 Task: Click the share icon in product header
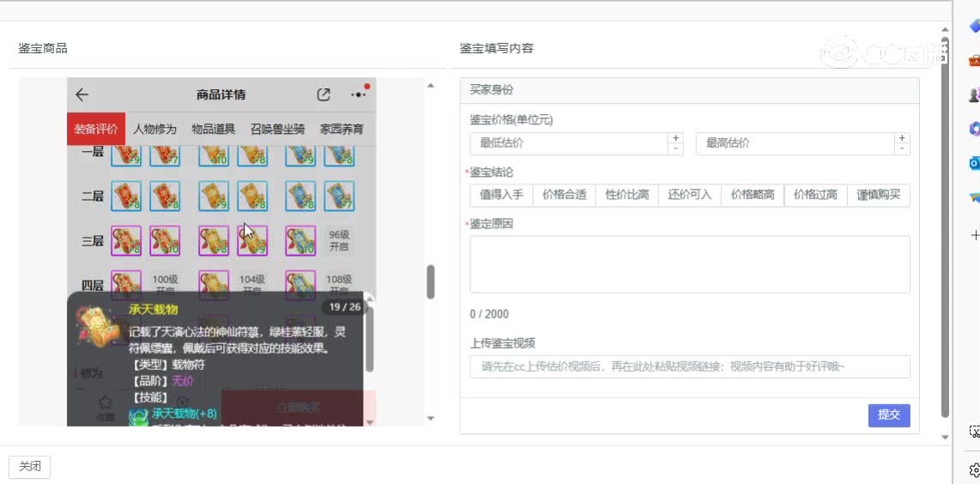pos(324,94)
